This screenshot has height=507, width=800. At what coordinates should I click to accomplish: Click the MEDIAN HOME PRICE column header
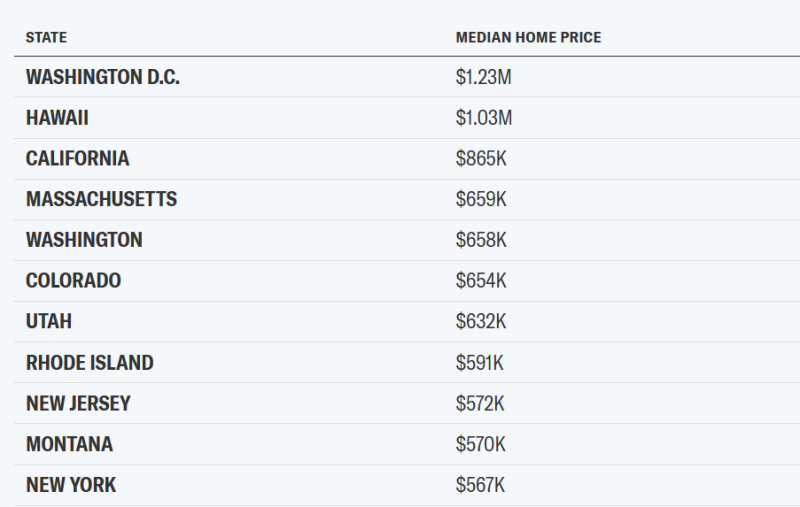pos(528,38)
